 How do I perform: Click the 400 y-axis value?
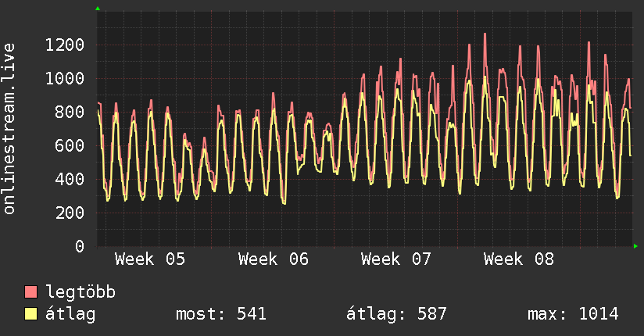click(x=70, y=180)
